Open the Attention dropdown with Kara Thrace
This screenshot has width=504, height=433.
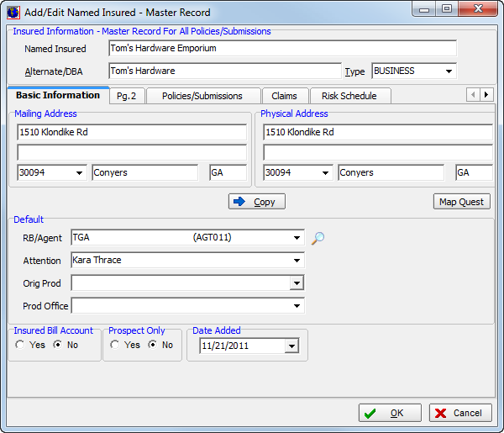[296, 261]
